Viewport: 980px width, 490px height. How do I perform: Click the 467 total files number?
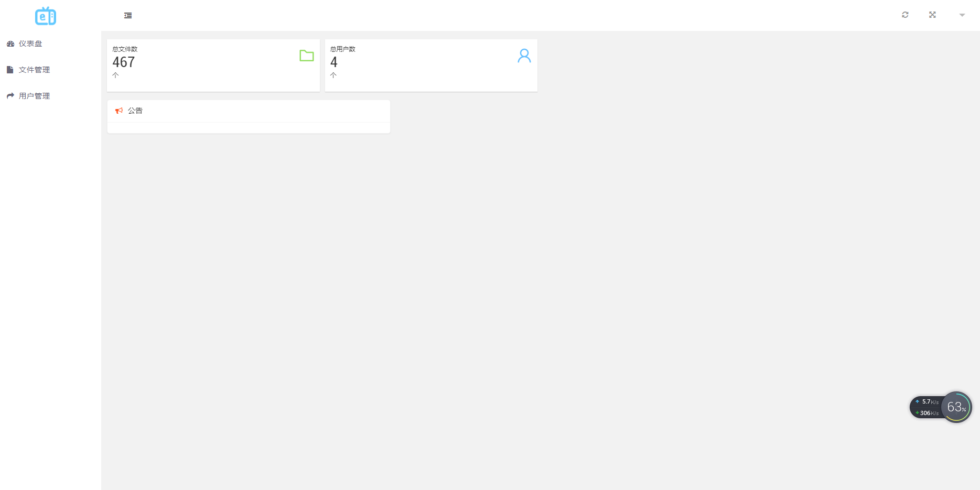pyautogui.click(x=124, y=62)
